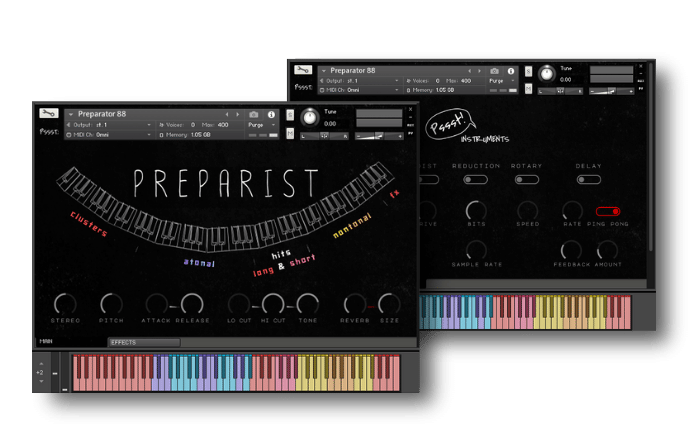700x440 pixels.
Task: Click the delay AMOUNT knob
Action: [607, 250]
